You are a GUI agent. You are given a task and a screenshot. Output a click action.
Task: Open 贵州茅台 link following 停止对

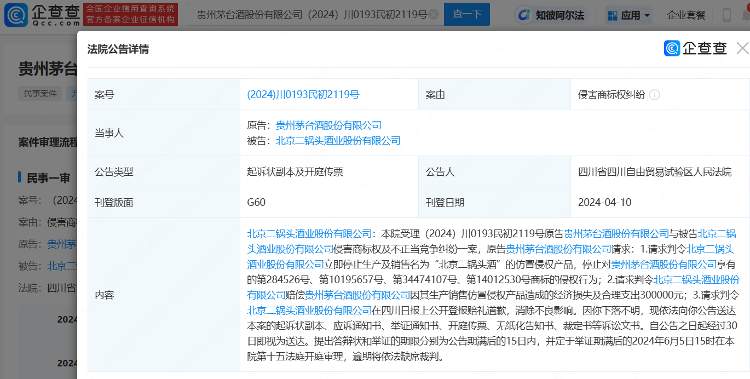click(664, 265)
